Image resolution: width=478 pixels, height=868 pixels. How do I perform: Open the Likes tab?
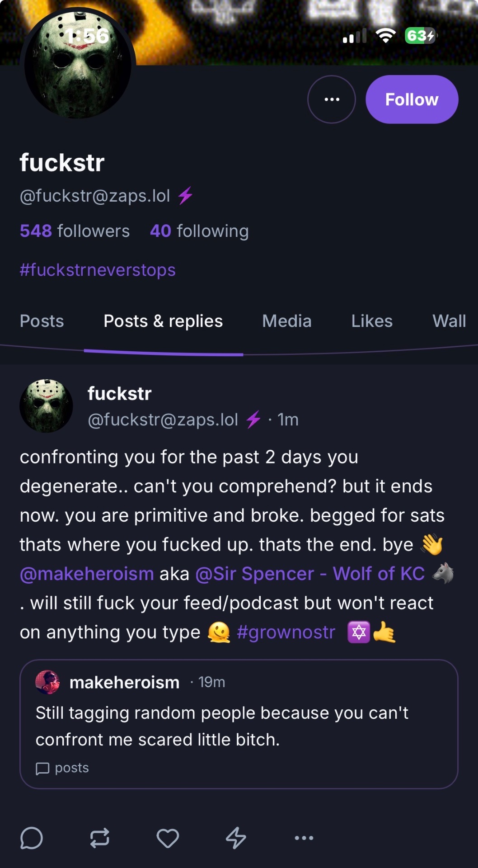tap(372, 321)
